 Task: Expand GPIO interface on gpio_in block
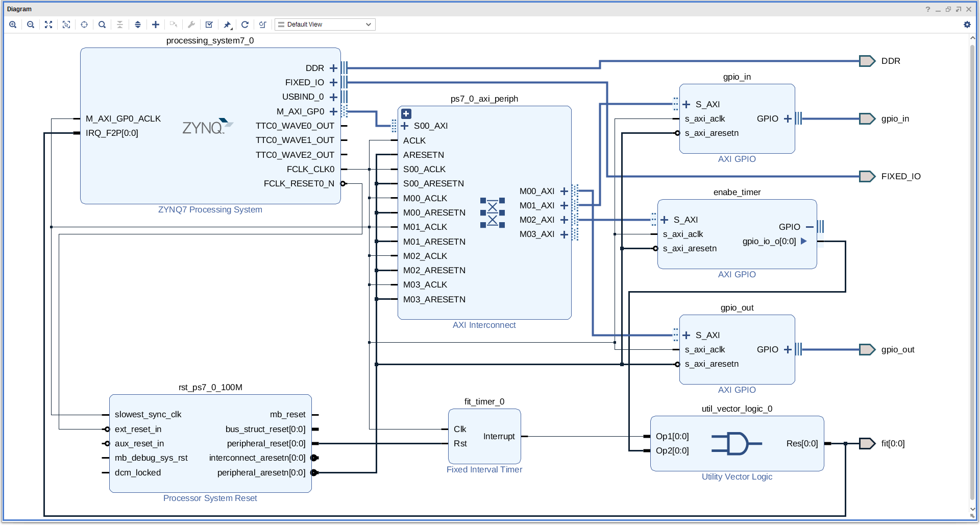point(788,118)
